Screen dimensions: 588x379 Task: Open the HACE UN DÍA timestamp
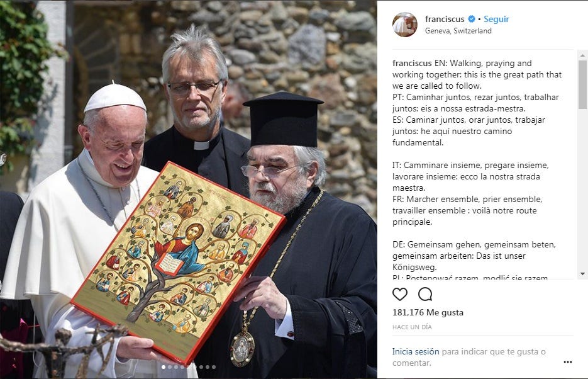(x=412, y=327)
